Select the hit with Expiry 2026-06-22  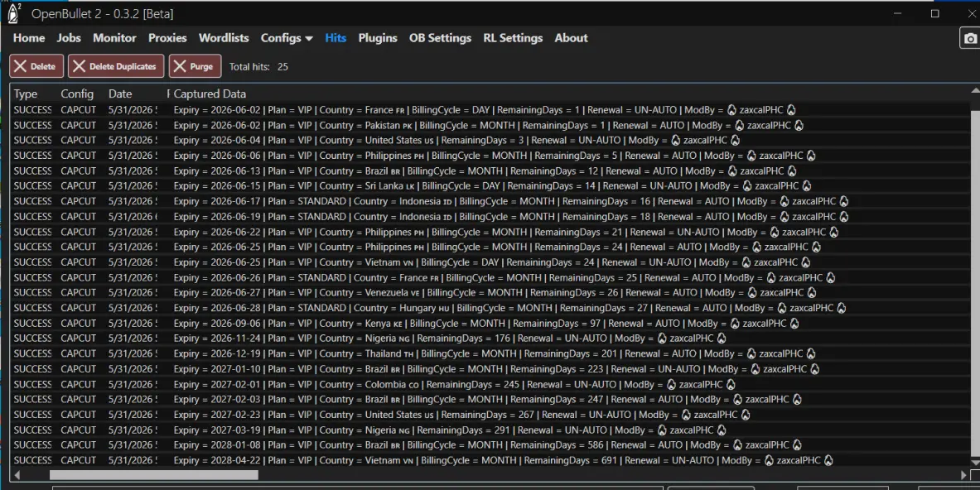490,232
